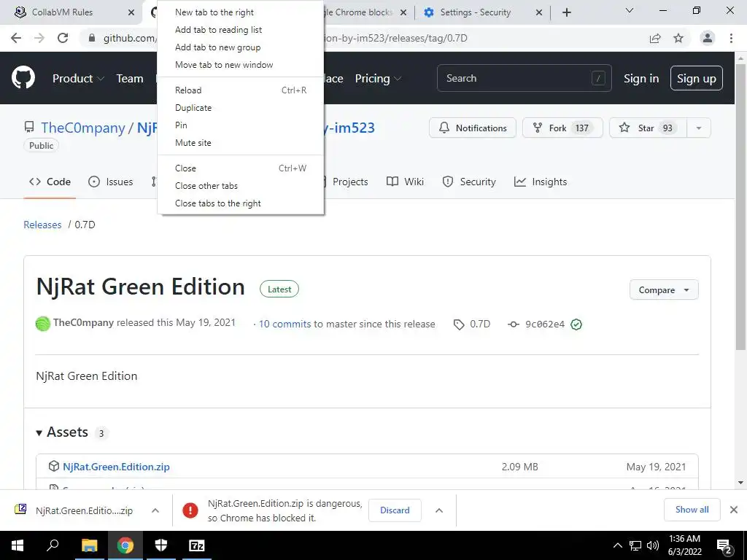Select Mute site

point(241,143)
